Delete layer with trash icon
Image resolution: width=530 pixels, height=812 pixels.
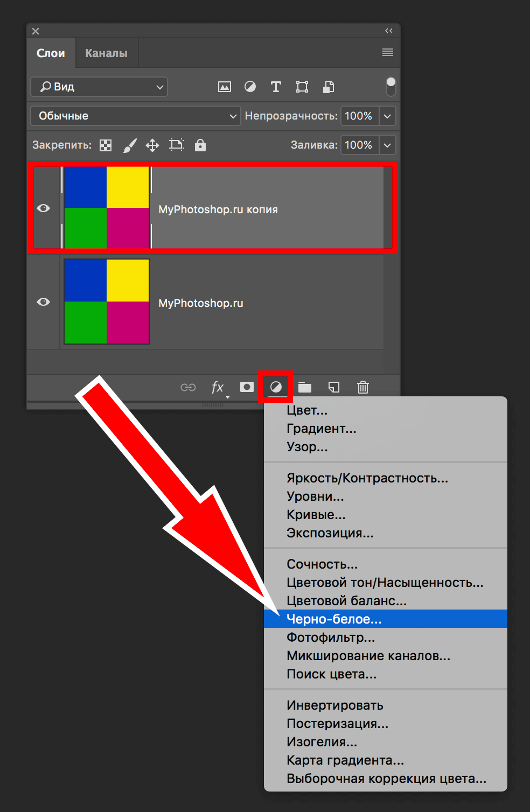click(x=363, y=387)
